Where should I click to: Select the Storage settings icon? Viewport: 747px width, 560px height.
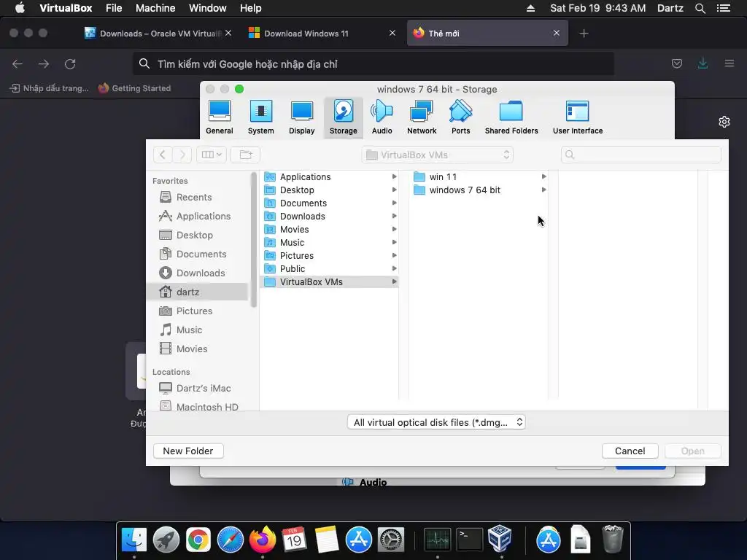(x=343, y=117)
